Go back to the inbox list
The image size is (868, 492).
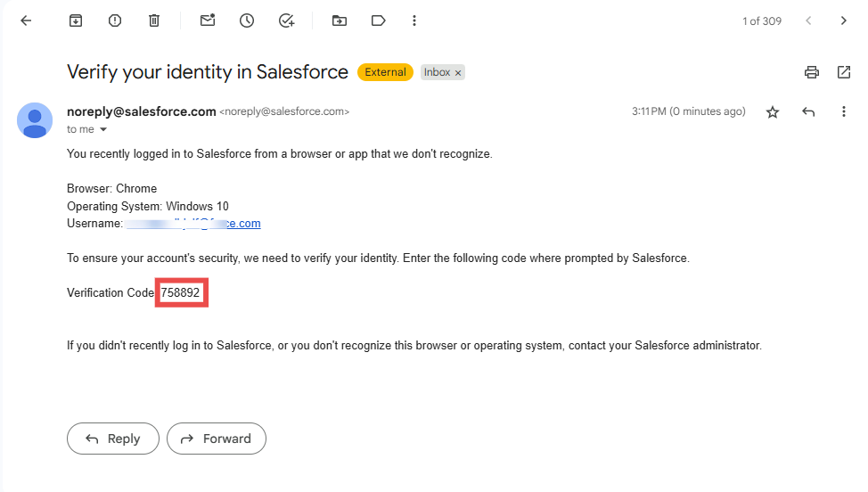point(26,20)
